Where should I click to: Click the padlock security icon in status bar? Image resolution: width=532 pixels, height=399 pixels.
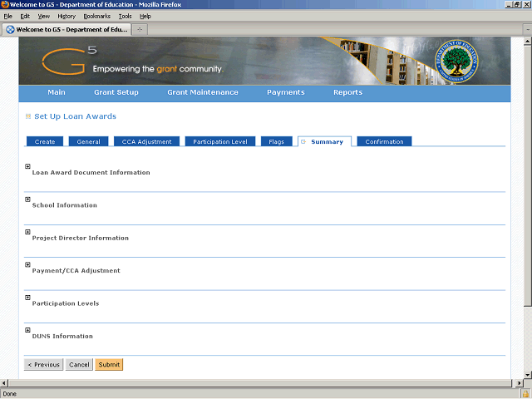(526, 393)
